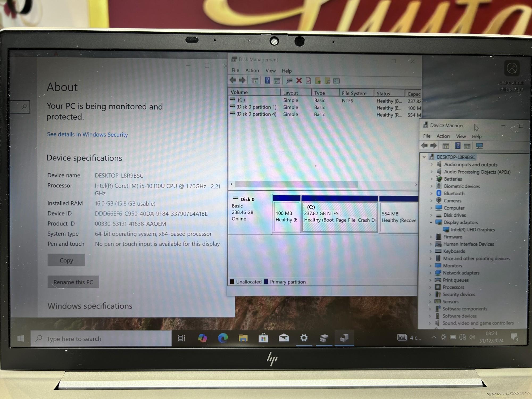Click the magnifier search icon in Disk Management toolbar
532x399 pixels.
(x=327, y=81)
